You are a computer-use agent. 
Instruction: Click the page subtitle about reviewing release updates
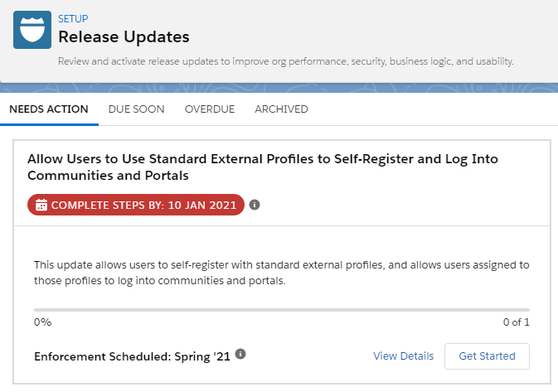tap(286, 61)
